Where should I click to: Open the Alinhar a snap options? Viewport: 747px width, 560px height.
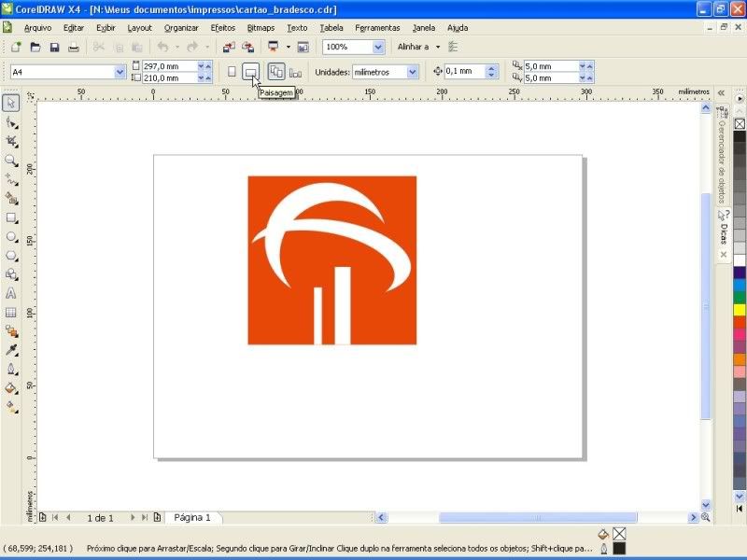418,47
